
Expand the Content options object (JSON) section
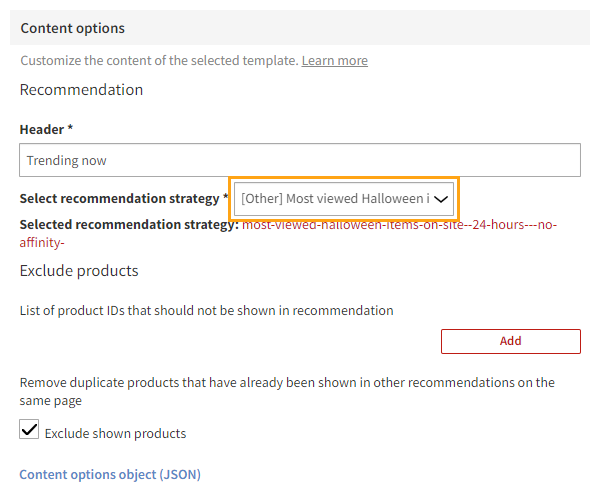[110, 474]
